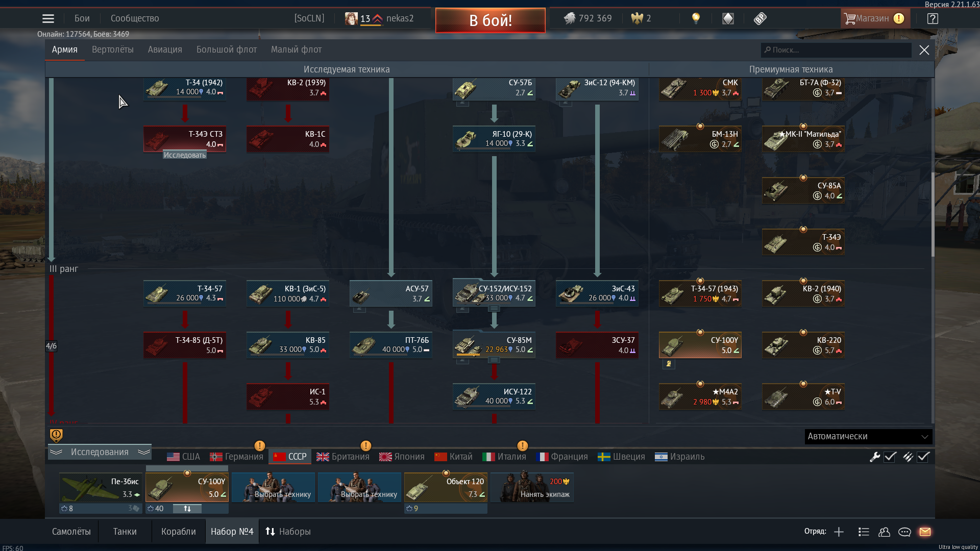
Task: Open the Корабли preset tab
Action: point(179,532)
